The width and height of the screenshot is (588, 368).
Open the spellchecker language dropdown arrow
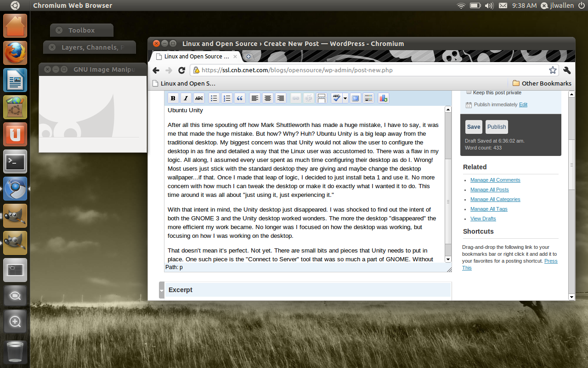pyautogui.click(x=345, y=98)
